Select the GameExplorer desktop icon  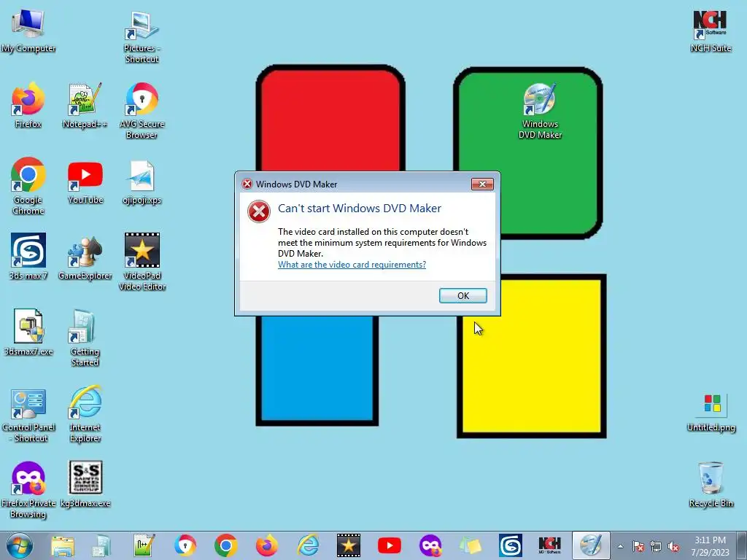(85, 257)
